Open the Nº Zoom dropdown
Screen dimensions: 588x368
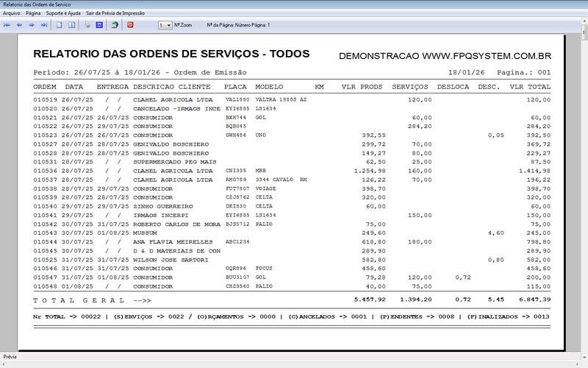click(165, 25)
